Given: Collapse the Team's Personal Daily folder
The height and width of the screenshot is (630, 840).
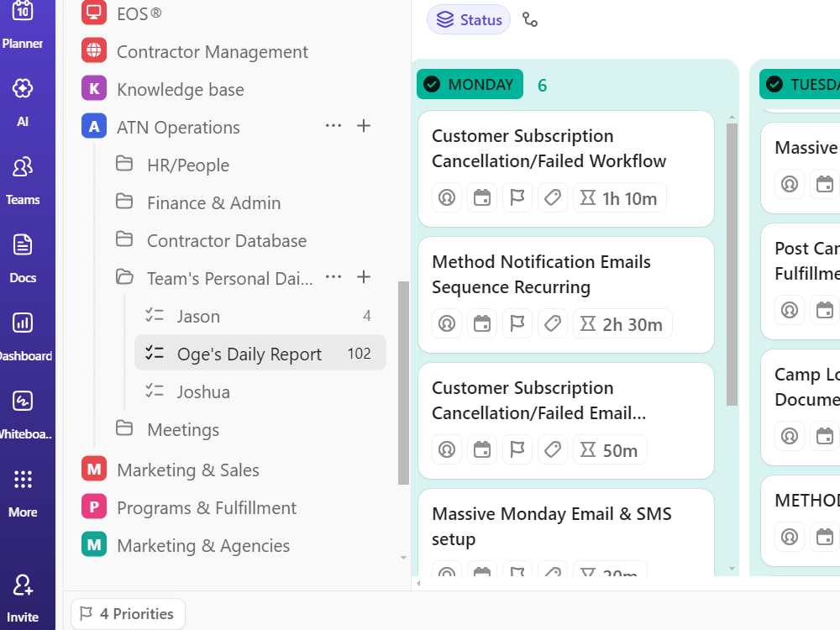Looking at the screenshot, I should coord(124,277).
